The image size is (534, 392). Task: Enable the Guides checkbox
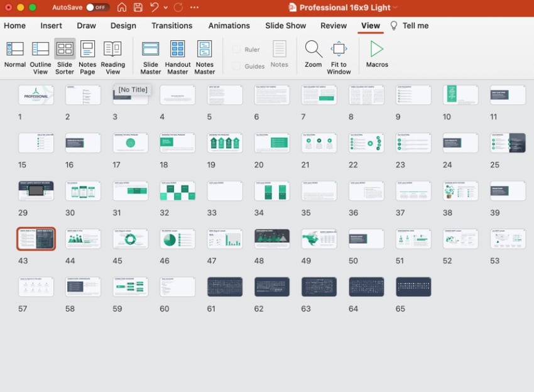click(236, 66)
